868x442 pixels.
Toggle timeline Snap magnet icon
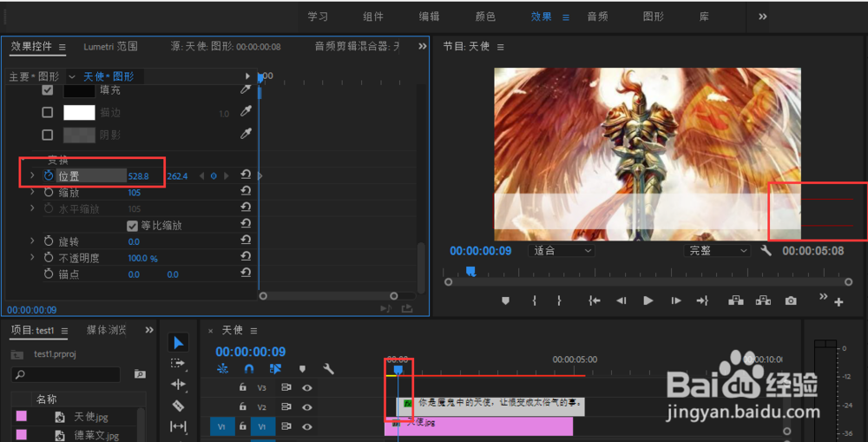[248, 369]
